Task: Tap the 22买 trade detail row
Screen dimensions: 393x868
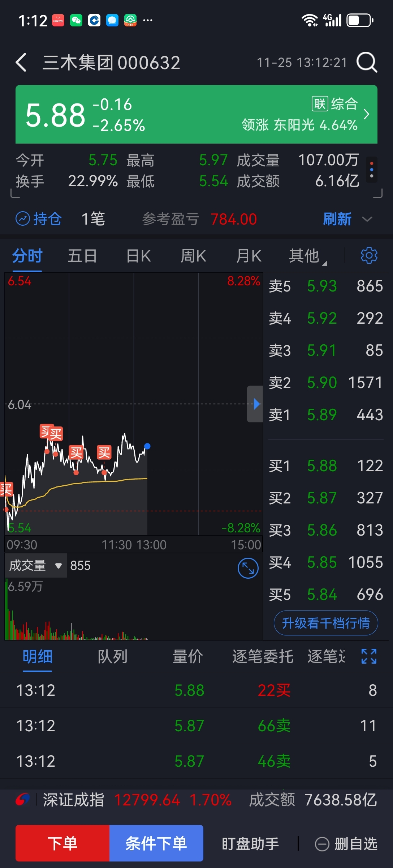Action: click(196, 690)
